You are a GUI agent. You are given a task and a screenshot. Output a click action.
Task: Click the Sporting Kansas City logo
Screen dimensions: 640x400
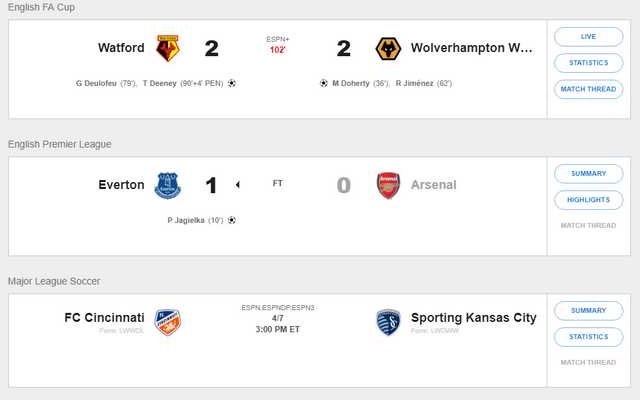pos(388,322)
